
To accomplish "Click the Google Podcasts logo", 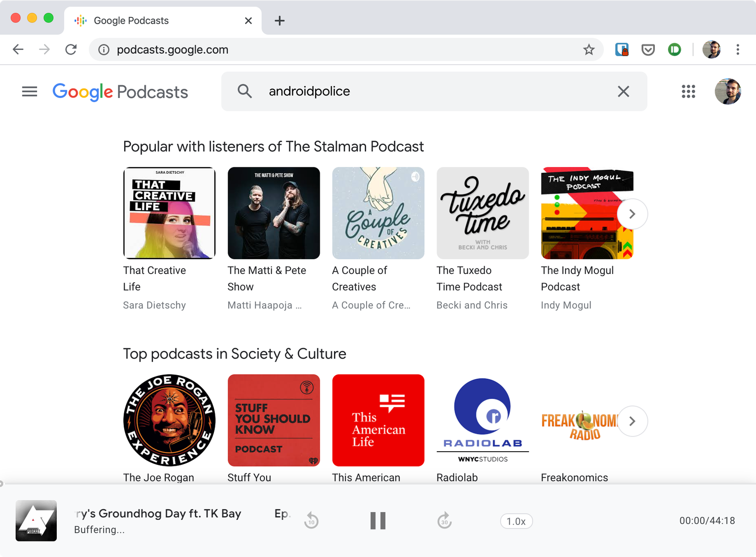I will pyautogui.click(x=120, y=92).
